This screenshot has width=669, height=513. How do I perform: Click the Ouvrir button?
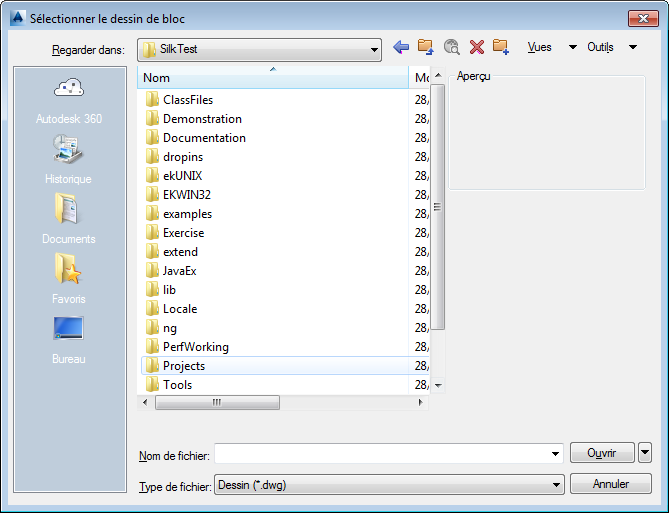(x=602, y=452)
